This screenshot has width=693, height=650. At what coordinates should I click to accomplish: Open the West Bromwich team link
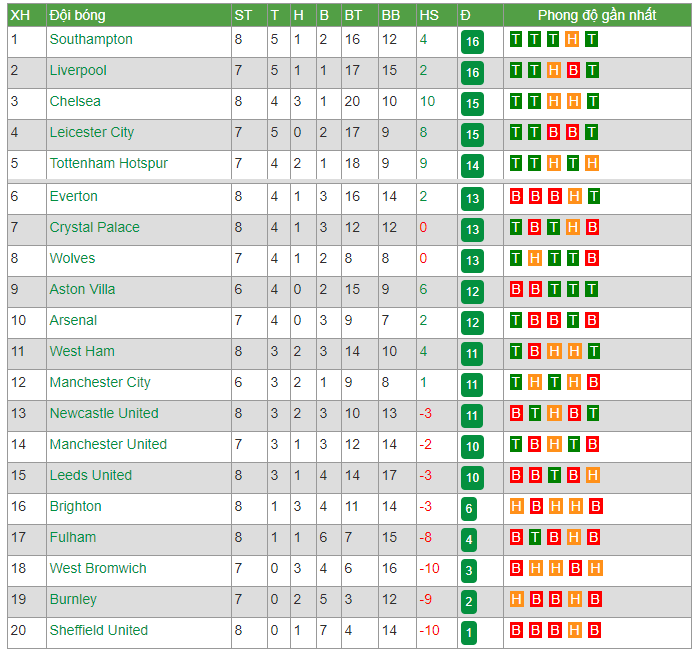pos(98,568)
